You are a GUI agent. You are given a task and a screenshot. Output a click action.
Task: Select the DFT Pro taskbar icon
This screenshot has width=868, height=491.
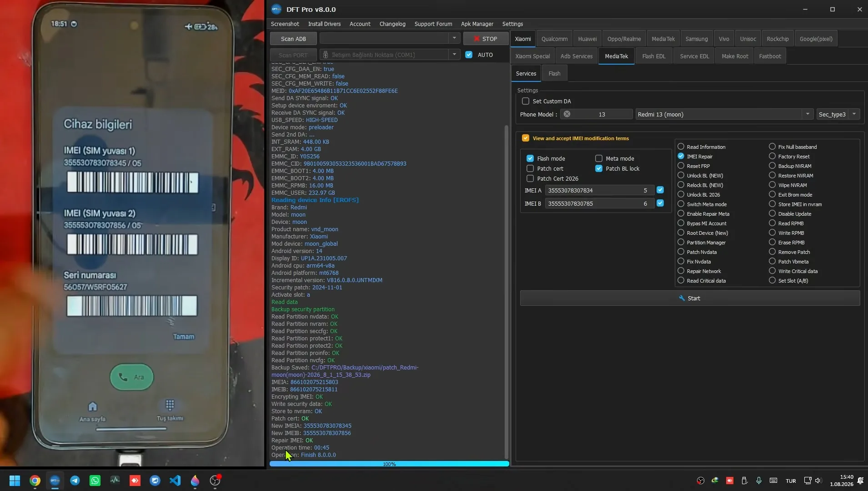55,481
